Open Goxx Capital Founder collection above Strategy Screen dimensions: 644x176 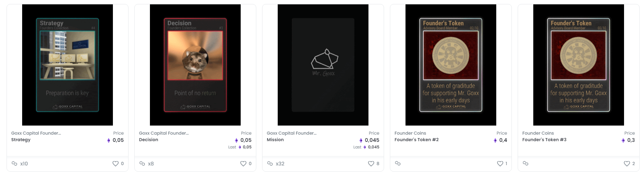[x=36, y=133]
